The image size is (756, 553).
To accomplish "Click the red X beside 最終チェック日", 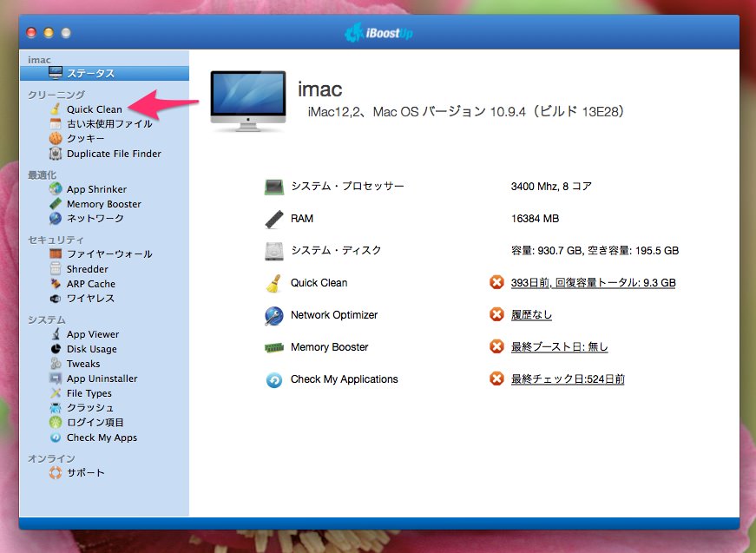I will click(x=496, y=379).
